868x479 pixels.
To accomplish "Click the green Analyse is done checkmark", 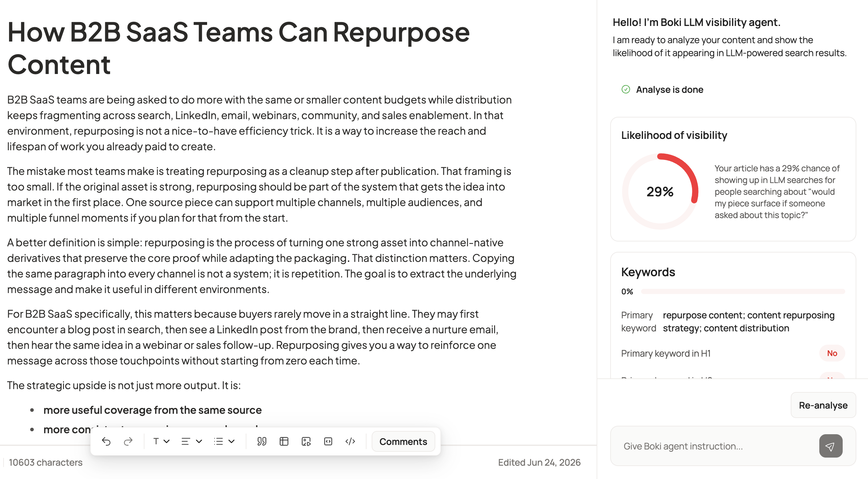I will [x=626, y=89].
